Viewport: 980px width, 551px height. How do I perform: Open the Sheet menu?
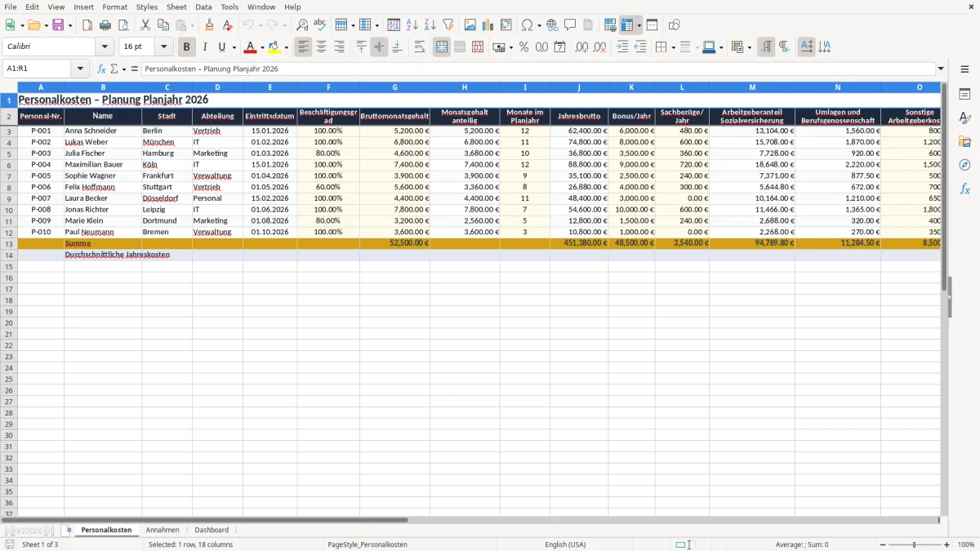click(176, 7)
